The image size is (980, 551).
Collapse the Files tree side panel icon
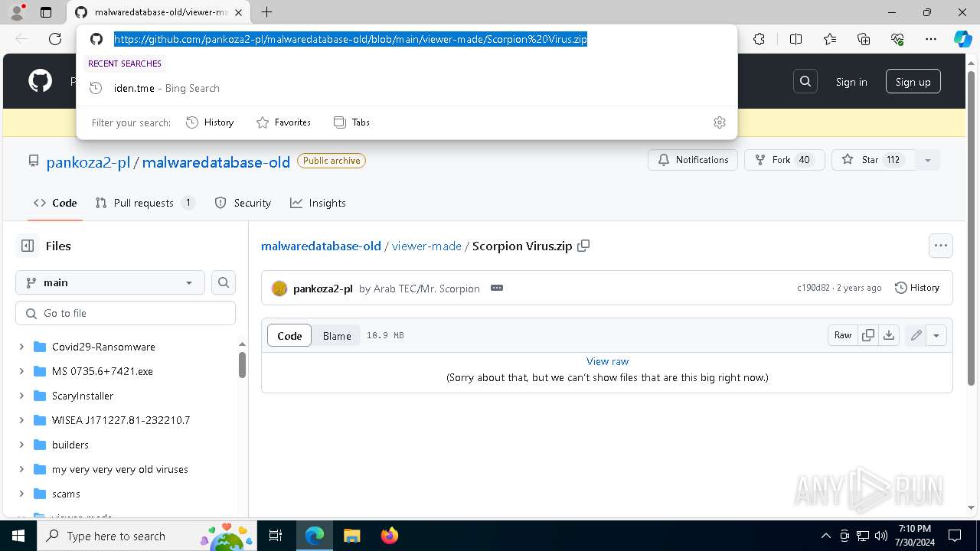(28, 246)
